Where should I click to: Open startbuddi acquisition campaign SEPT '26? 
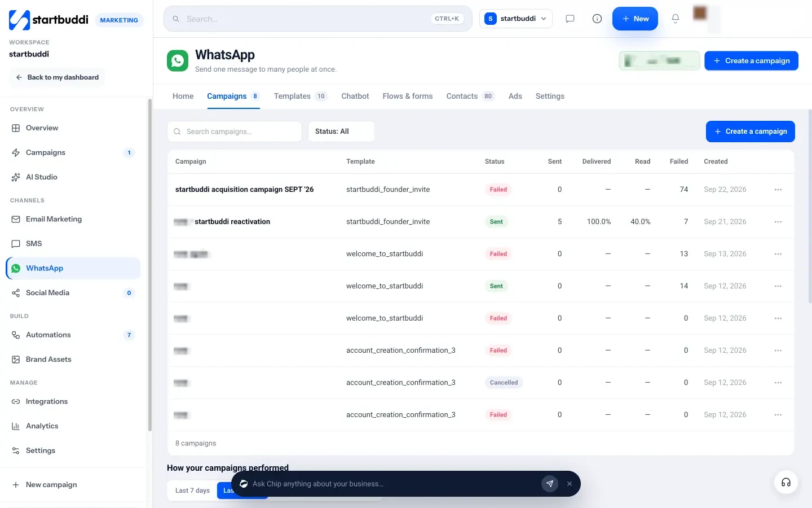[244, 190]
